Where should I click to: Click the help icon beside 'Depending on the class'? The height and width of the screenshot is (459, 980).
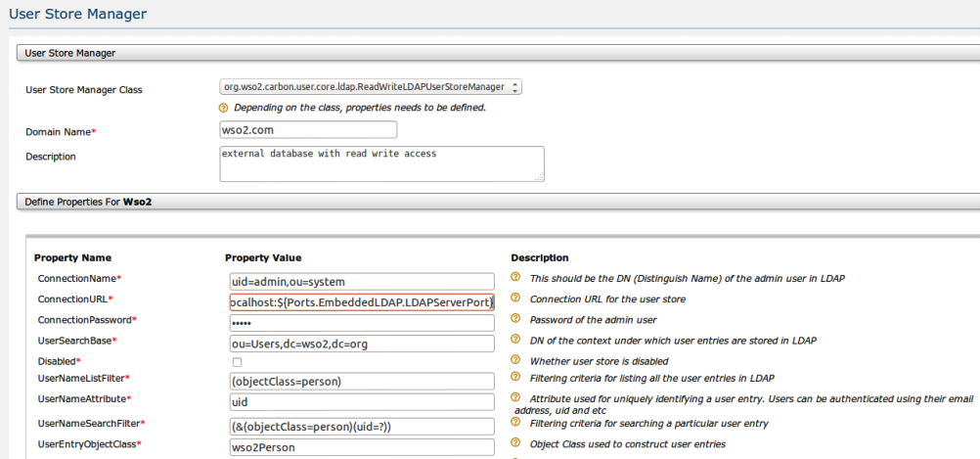coord(223,108)
